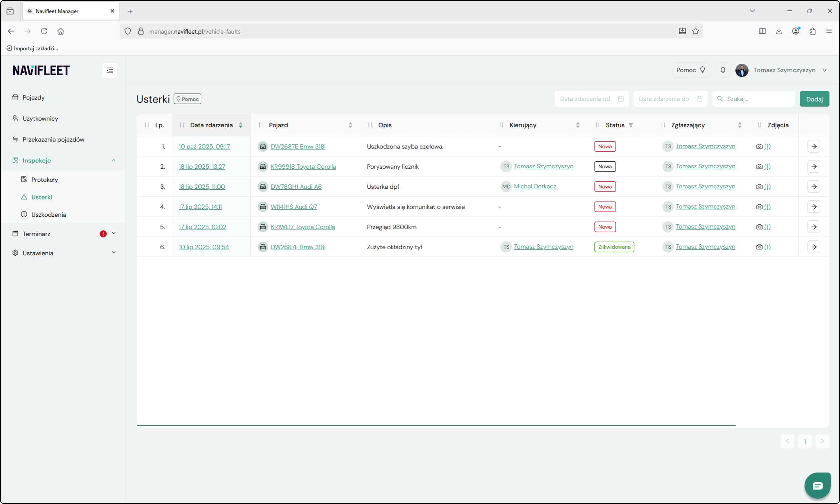Click the notification bell icon

tap(723, 70)
